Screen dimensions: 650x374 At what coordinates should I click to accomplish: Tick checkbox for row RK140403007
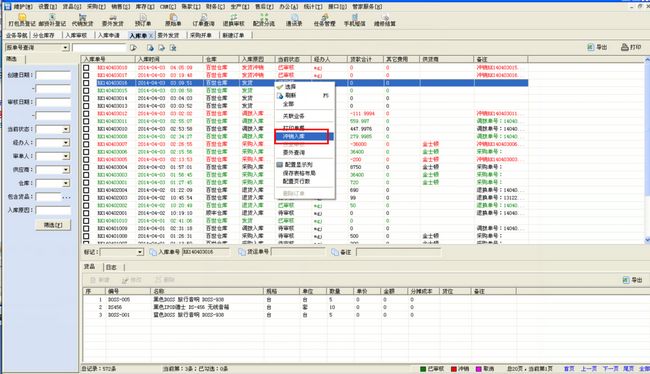[x=86, y=144]
